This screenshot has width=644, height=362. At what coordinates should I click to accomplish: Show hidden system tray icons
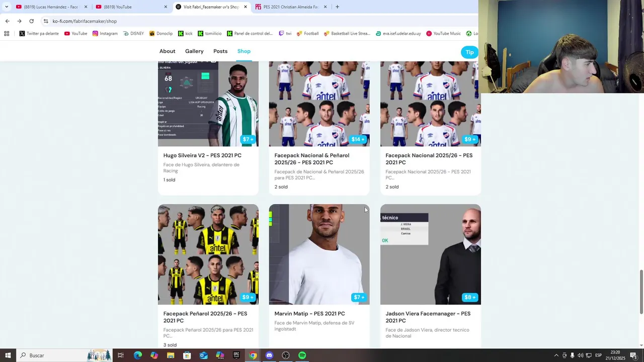556,355
